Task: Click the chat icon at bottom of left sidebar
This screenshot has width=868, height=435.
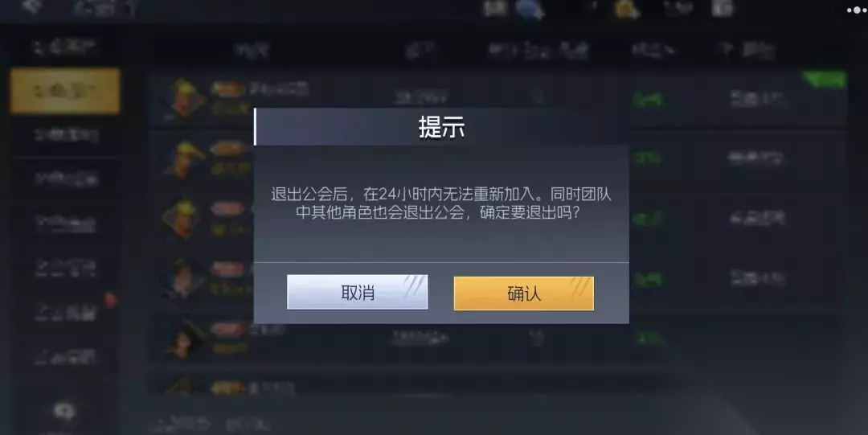Action: pos(64,412)
